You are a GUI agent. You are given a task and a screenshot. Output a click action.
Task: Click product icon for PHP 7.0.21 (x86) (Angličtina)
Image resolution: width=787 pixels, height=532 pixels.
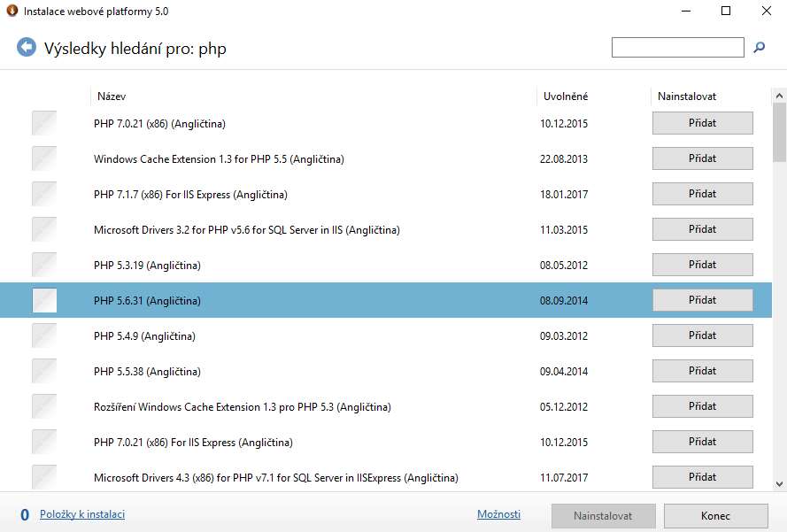point(44,123)
